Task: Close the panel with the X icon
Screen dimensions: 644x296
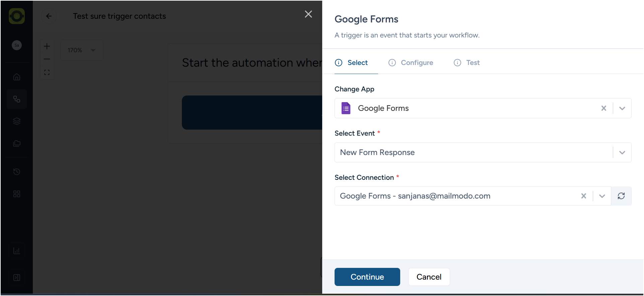Action: coord(308,14)
